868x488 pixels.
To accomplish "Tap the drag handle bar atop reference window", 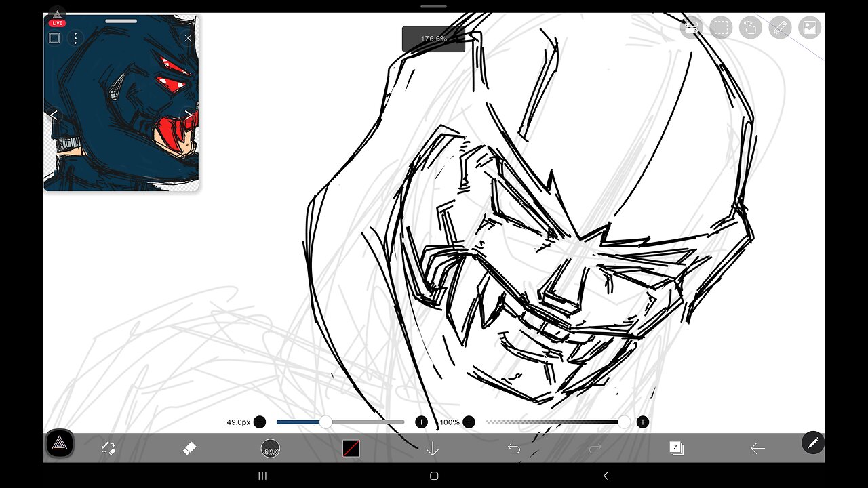I will (121, 21).
